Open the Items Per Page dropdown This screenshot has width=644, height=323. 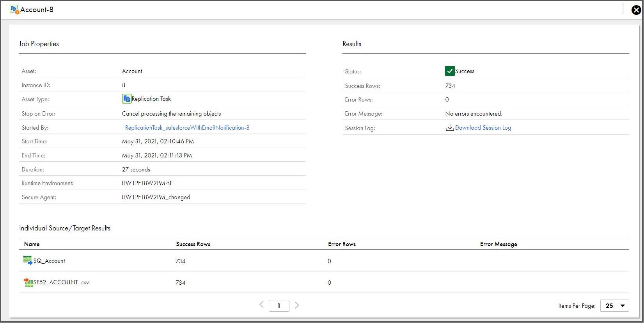(x=614, y=305)
